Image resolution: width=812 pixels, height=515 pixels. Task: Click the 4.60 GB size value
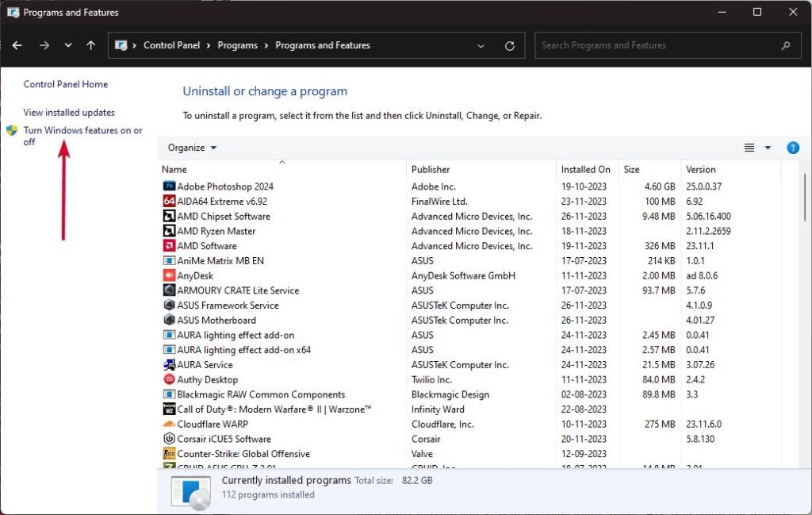(660, 186)
